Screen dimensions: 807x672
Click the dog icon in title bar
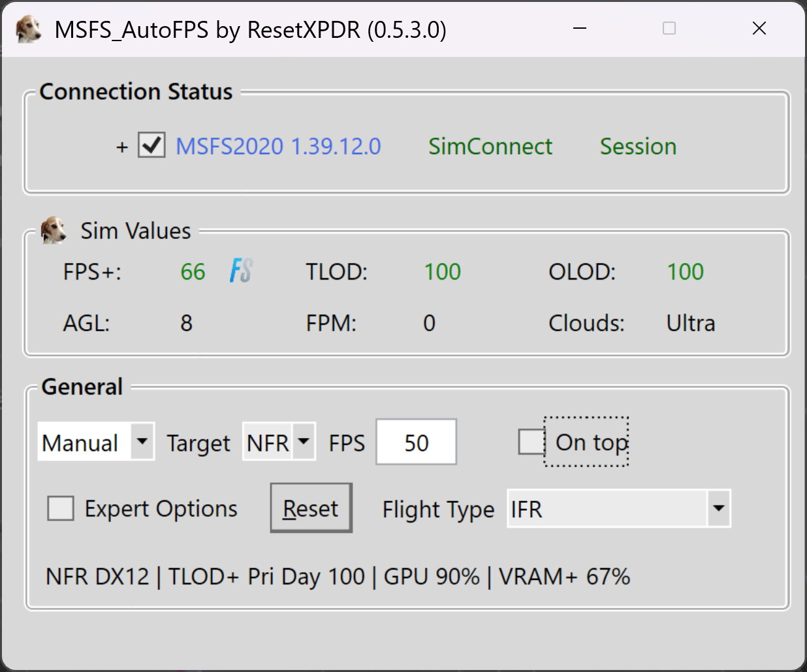coord(29,29)
